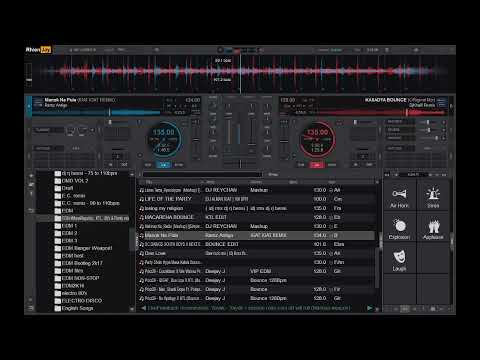Set loop OUT on the right deck
The width and height of the screenshot is (480, 360).
370,165
